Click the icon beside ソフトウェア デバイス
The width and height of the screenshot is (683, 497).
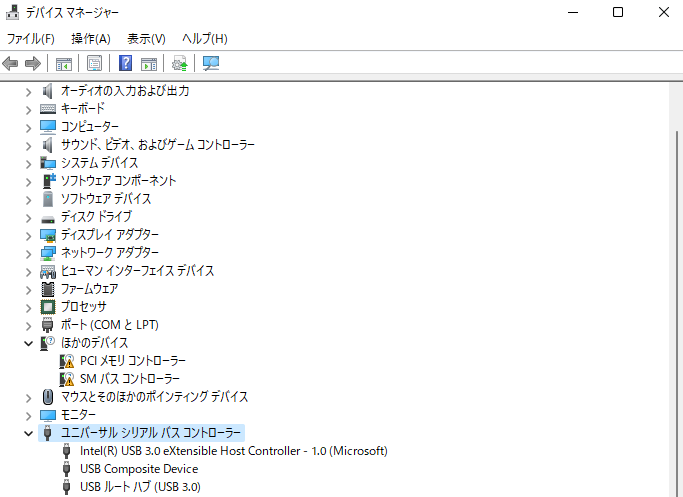(47, 199)
